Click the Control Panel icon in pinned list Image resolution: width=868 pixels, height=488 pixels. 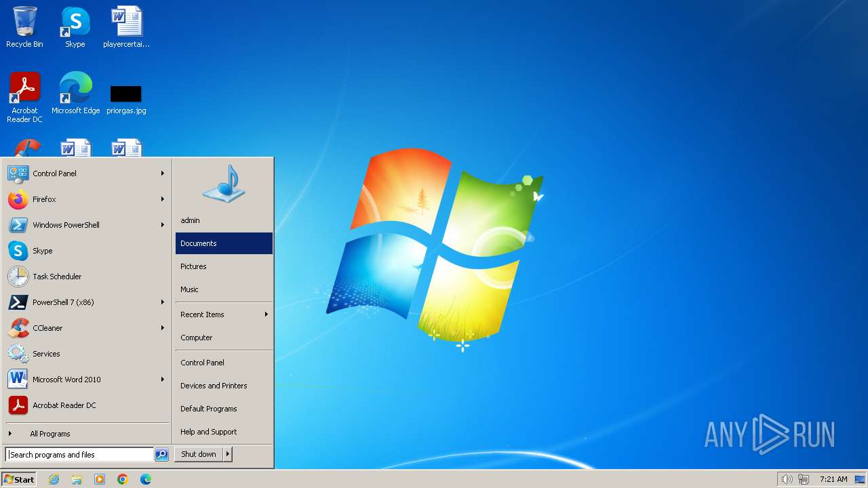coord(18,174)
